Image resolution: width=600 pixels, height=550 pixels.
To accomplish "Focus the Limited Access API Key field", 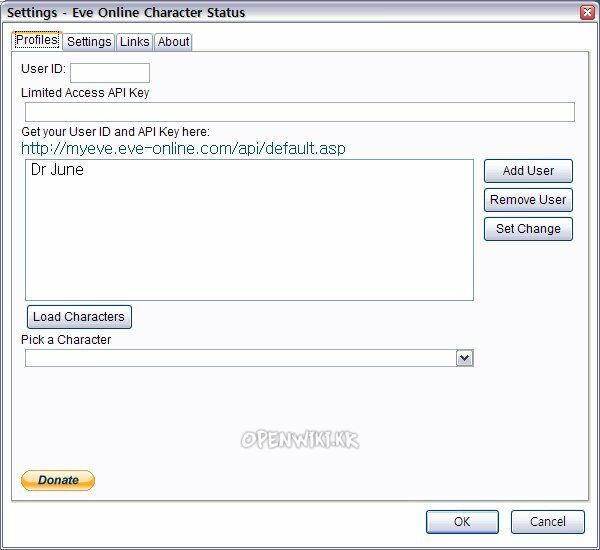I will click(x=300, y=112).
